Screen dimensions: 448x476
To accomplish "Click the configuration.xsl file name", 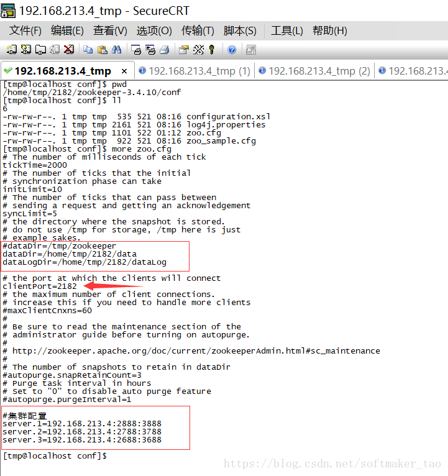I will click(x=228, y=117).
